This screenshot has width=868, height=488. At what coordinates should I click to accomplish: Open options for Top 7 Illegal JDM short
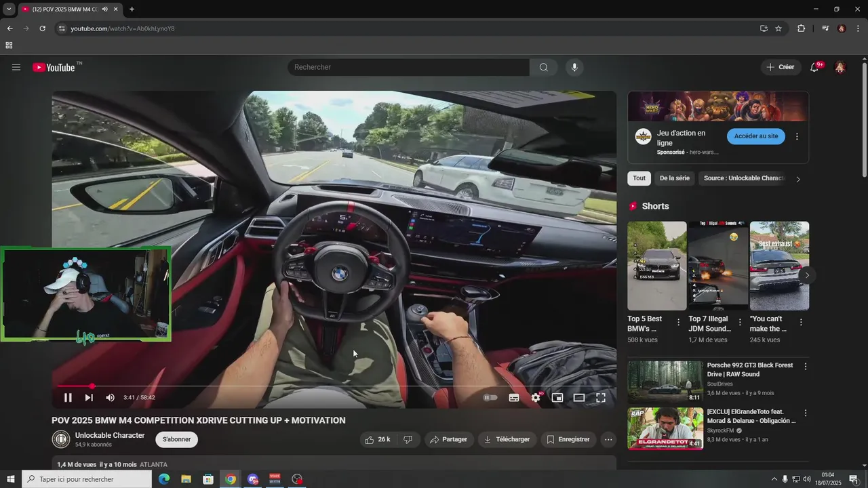pyautogui.click(x=740, y=323)
